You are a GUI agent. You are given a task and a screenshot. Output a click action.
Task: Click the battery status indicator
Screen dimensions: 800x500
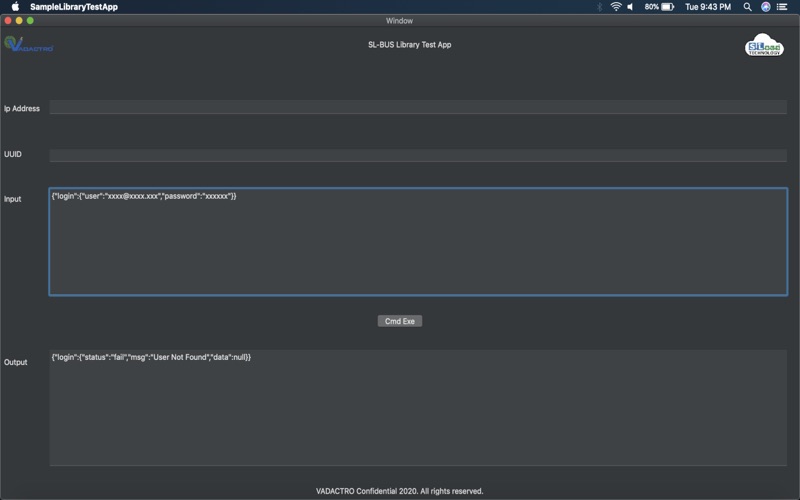tap(659, 7)
